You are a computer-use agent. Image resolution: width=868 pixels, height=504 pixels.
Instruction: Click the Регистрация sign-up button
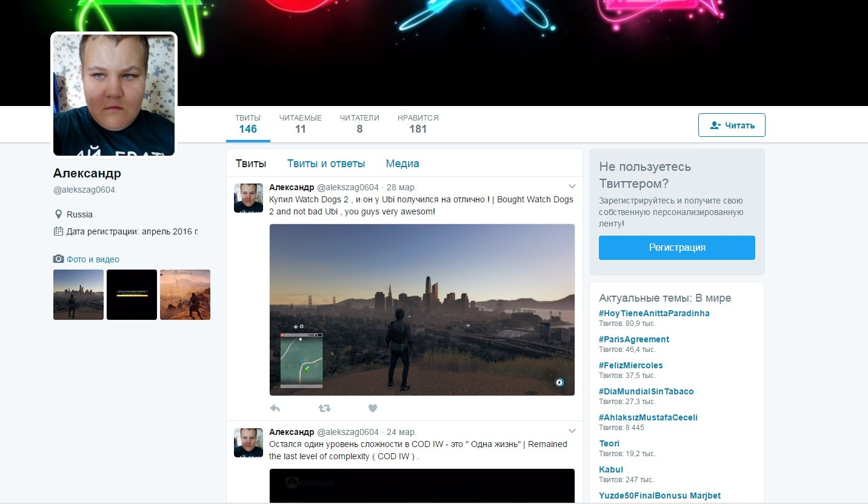tap(677, 248)
